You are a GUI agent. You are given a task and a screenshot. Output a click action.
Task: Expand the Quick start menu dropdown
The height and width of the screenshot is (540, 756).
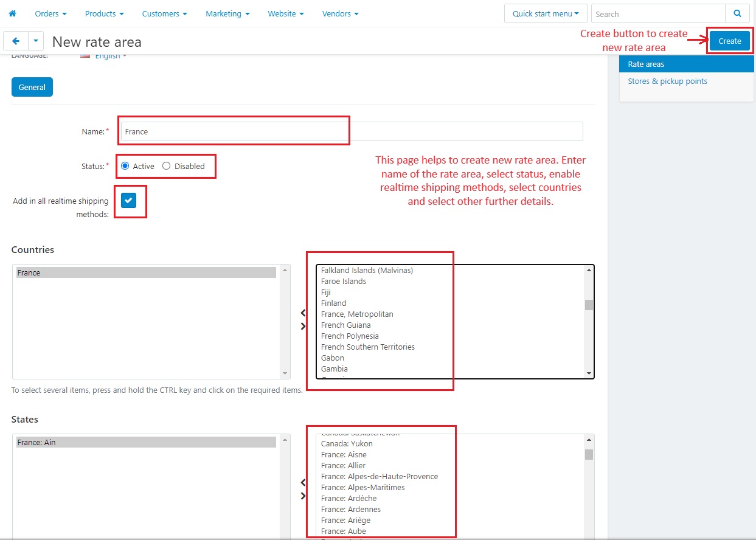point(546,13)
